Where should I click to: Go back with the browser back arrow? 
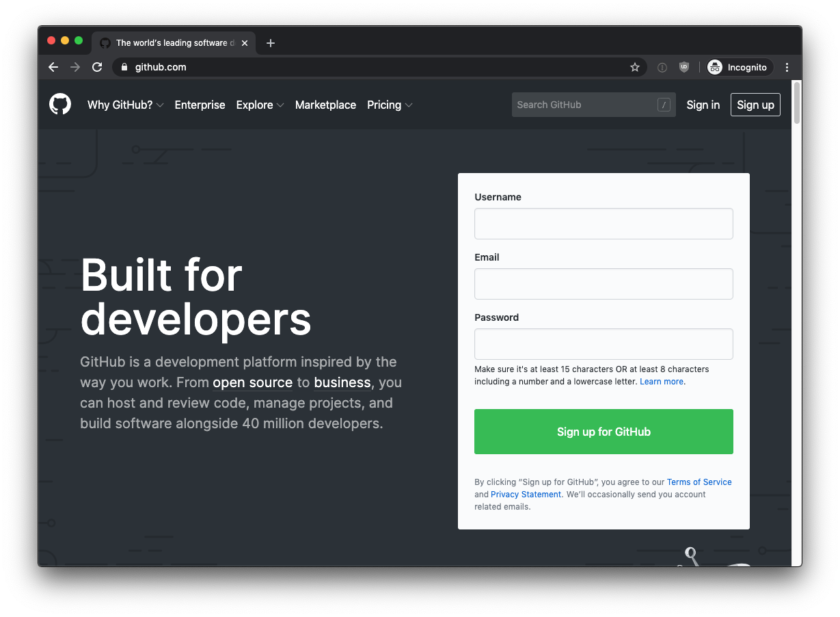coord(53,67)
